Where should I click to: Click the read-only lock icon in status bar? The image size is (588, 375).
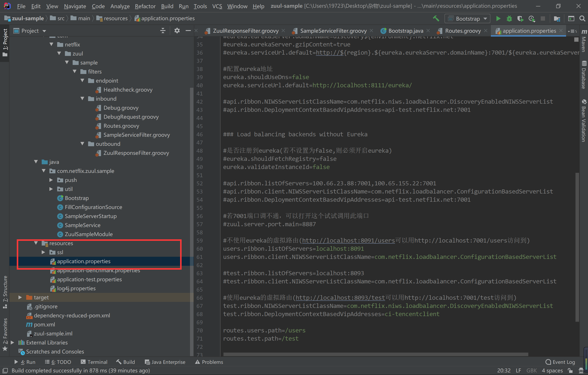[570, 370]
